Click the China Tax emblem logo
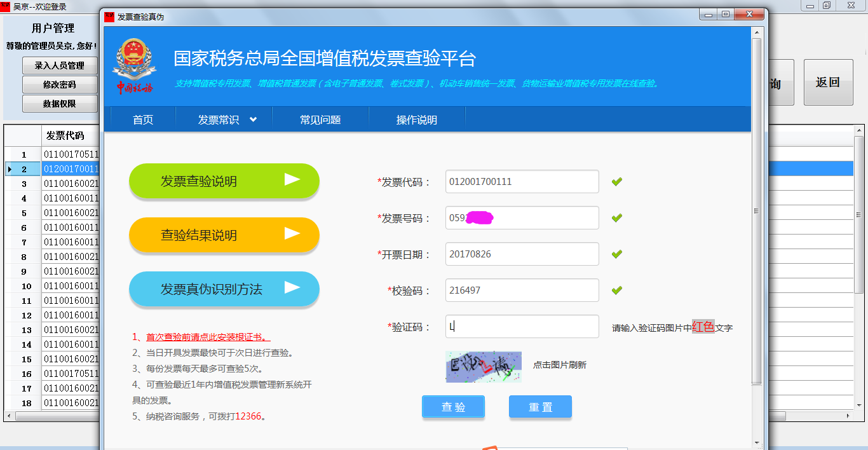Image resolution: width=868 pixels, height=450 pixels. pos(133,66)
